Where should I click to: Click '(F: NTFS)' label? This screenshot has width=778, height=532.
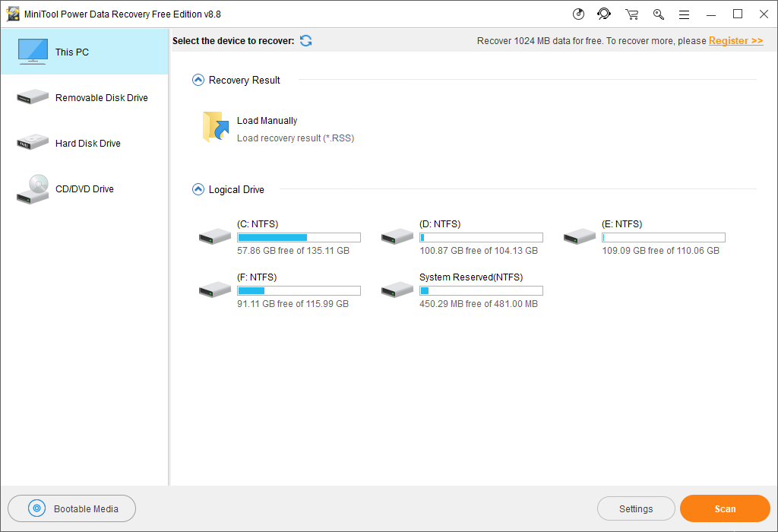click(x=257, y=277)
